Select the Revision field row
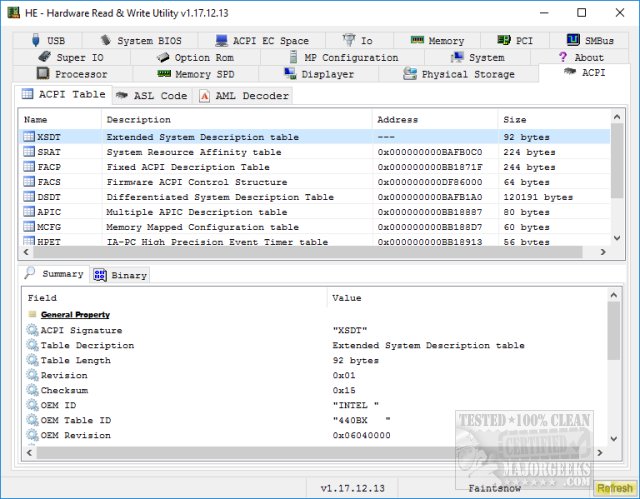The height and width of the screenshot is (499, 640). (x=314, y=375)
